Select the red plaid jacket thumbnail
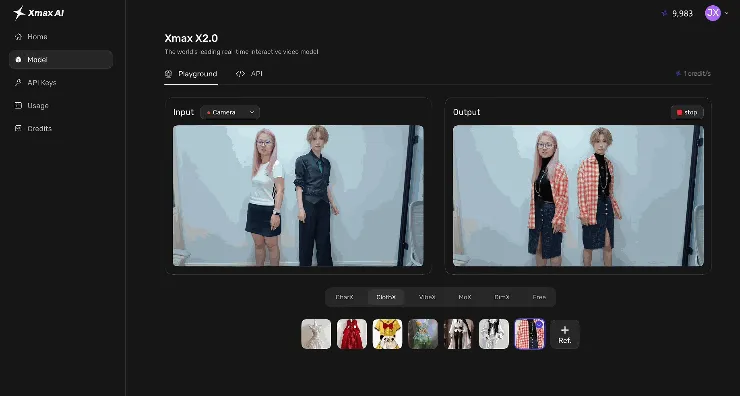This screenshot has height=396, width=740. click(530, 334)
